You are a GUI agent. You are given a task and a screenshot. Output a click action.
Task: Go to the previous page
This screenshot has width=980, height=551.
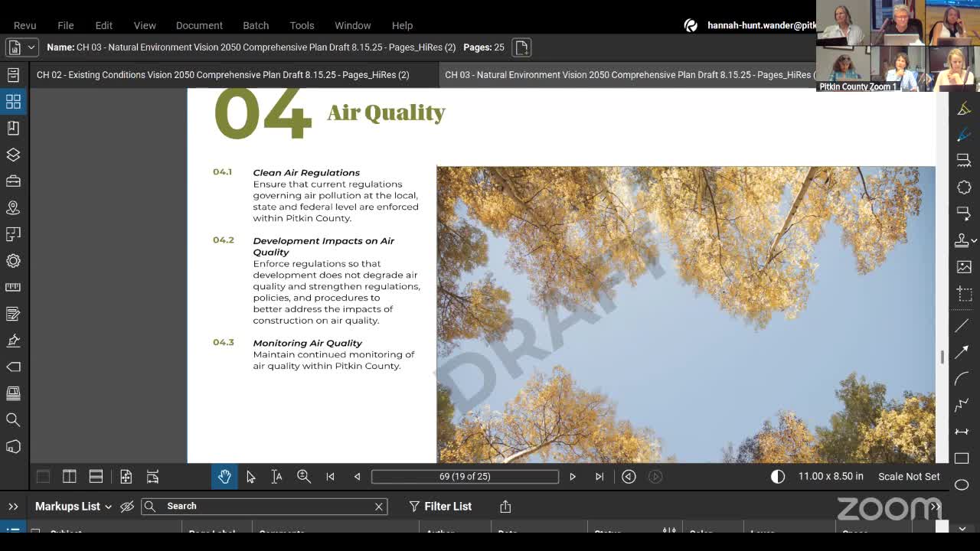[x=357, y=476]
